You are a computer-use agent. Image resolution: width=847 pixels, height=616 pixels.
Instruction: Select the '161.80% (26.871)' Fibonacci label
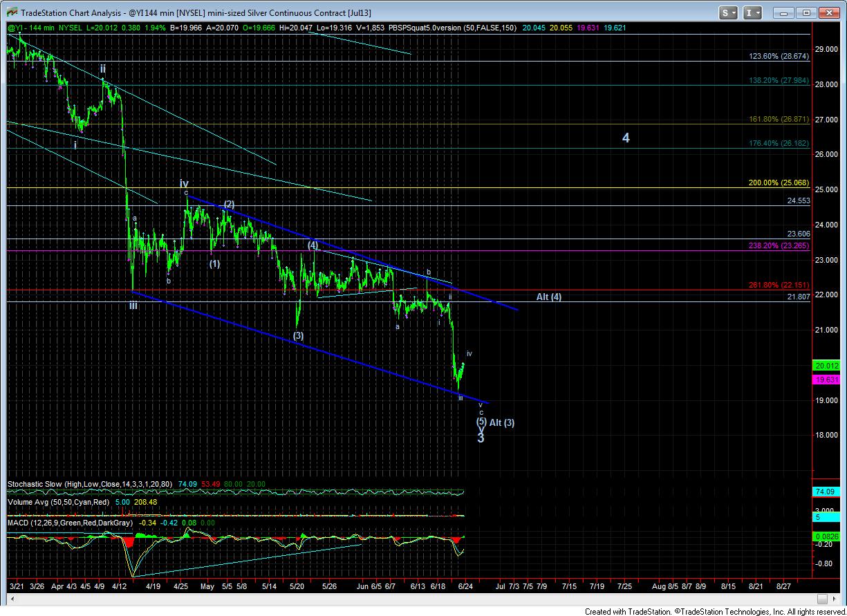[779, 119]
